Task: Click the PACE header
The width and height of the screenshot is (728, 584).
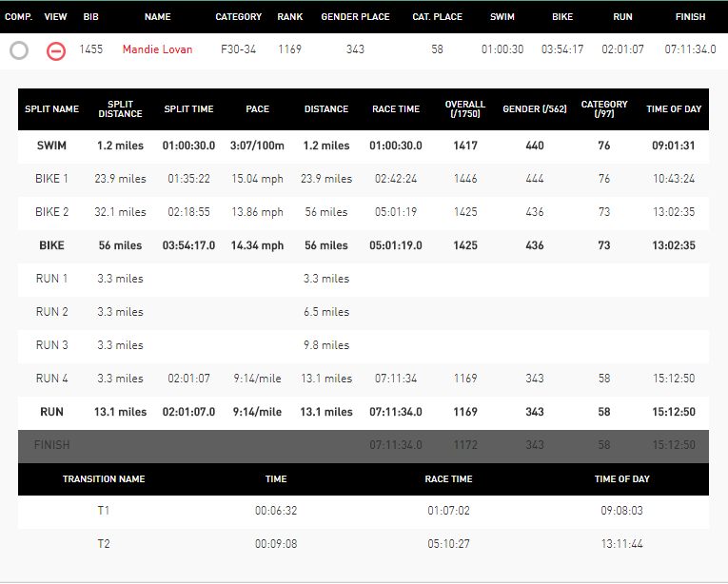Action: 257,109
